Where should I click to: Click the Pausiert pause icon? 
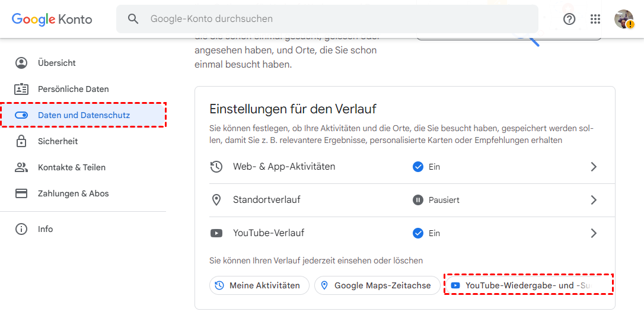(x=417, y=200)
